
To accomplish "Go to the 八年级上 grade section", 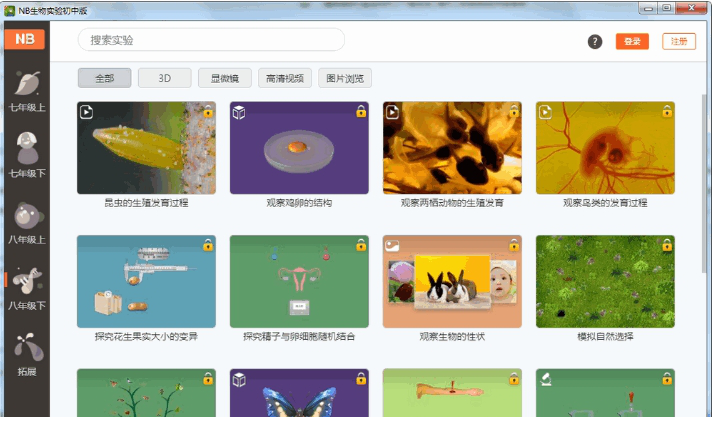I will click(x=26, y=224).
